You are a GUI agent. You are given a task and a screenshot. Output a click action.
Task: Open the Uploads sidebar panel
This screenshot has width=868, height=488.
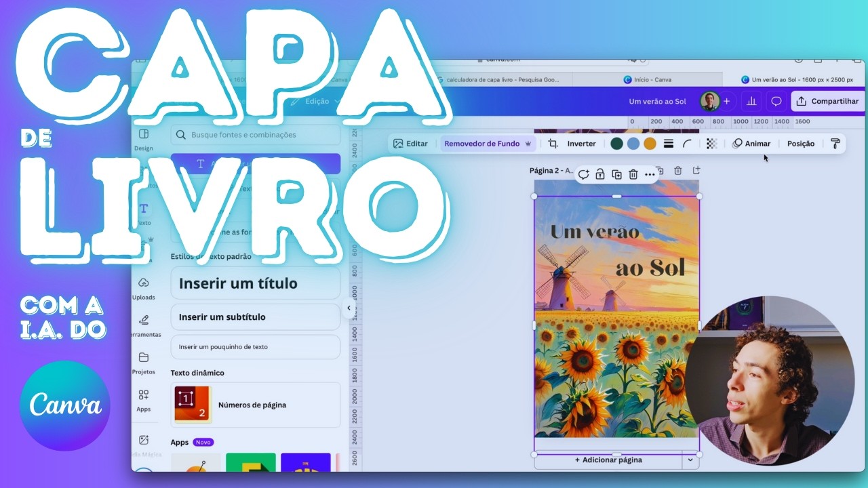(x=143, y=288)
